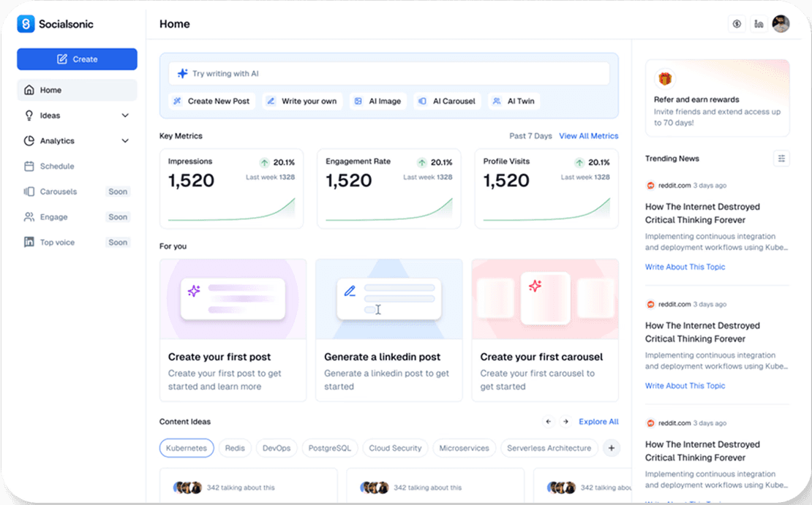Click View All Metrics link
The width and height of the screenshot is (812, 505).
coord(589,136)
